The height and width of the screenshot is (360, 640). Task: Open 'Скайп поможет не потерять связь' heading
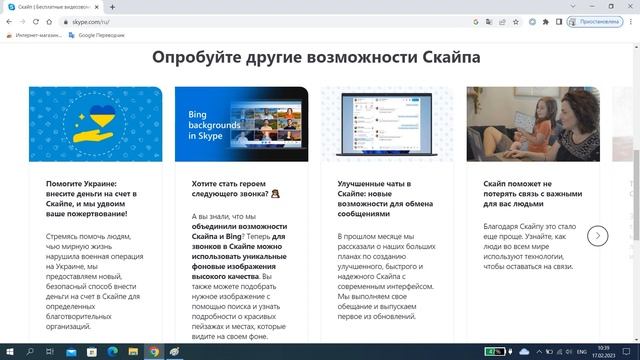coord(533,194)
